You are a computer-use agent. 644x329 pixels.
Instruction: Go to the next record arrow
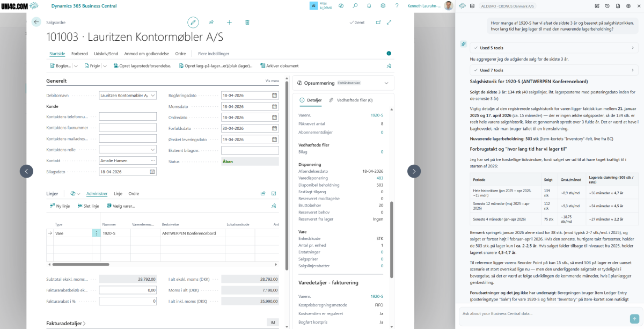coord(414,171)
